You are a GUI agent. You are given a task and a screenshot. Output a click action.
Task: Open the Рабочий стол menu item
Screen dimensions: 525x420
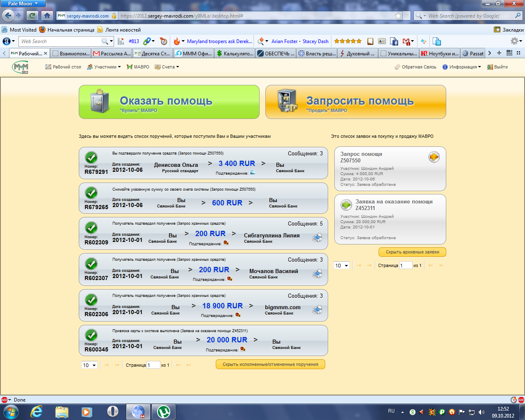(63, 67)
